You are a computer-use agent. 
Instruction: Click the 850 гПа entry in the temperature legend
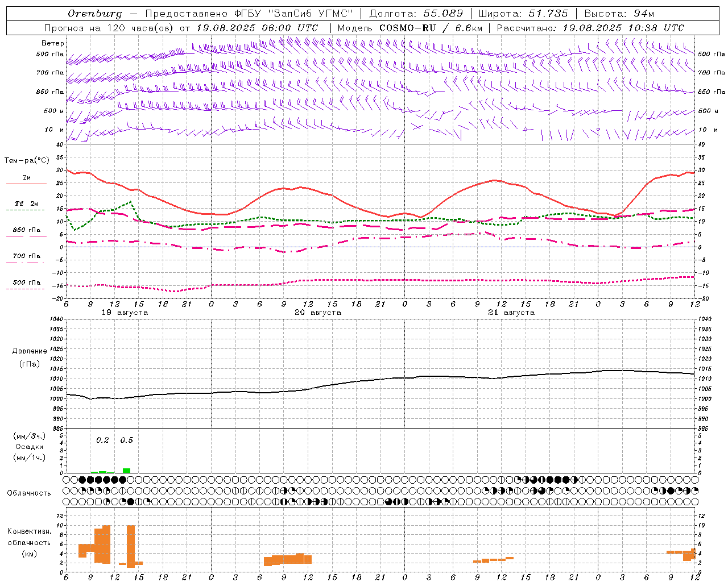coord(27,230)
